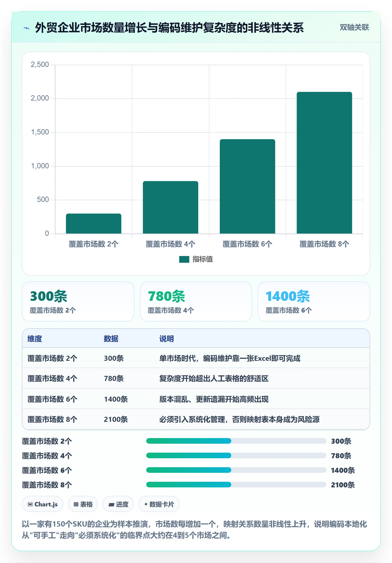The width and height of the screenshot is (392, 563).
Task: Click the lightning bolt icon beside the title
Action: [27, 28]
